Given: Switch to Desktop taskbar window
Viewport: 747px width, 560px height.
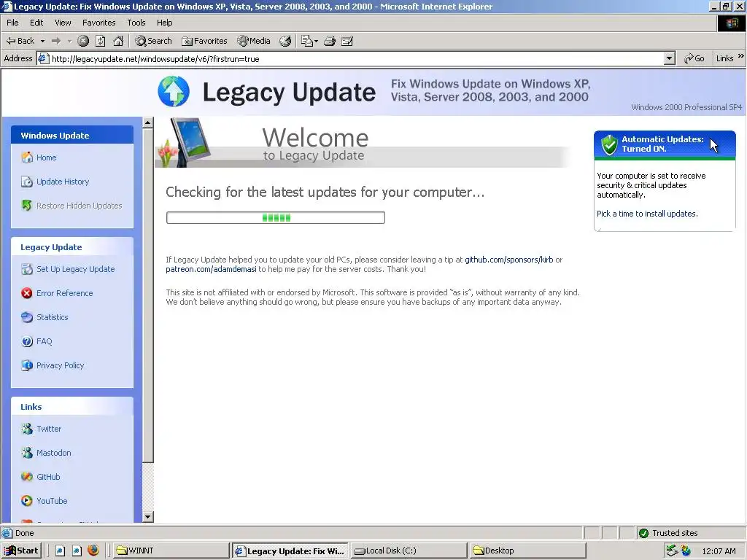Looking at the screenshot, I should point(528,551).
